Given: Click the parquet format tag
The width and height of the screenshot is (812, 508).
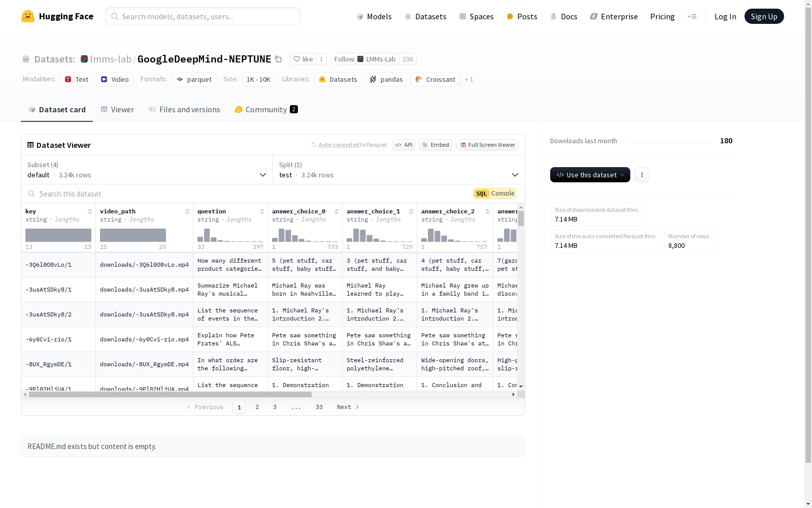Looking at the screenshot, I should point(194,79).
